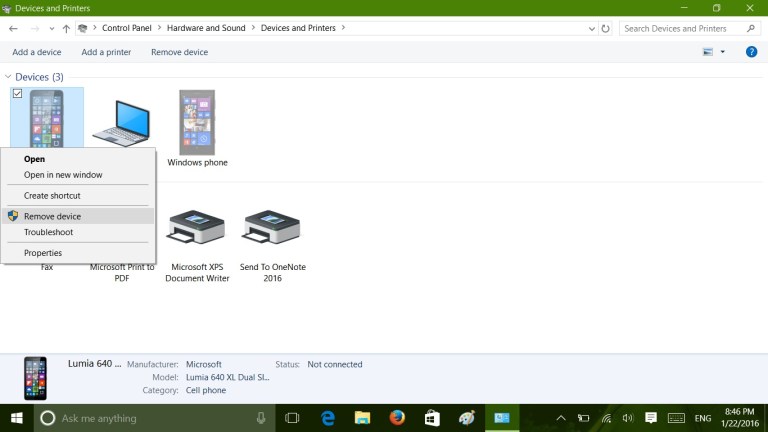Image resolution: width=768 pixels, height=432 pixels.
Task: Open File Explorer from the taskbar
Action: coord(362,418)
